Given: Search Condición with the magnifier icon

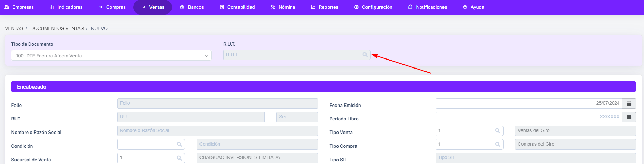Looking at the screenshot, I should (179, 144).
